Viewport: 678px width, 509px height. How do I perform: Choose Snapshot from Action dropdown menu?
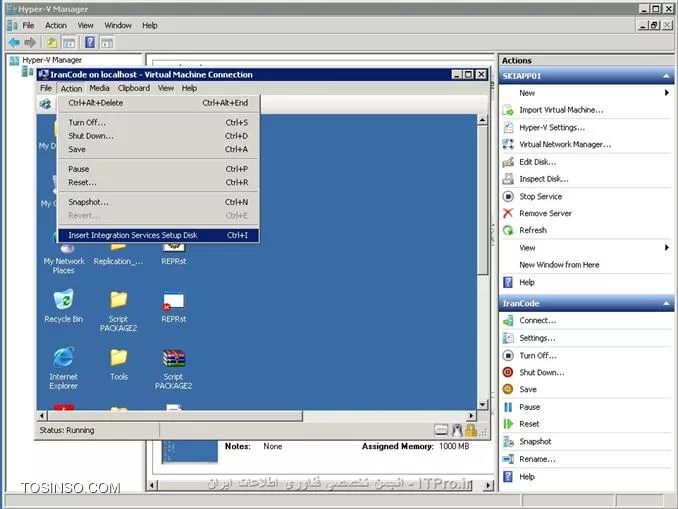tap(159, 202)
